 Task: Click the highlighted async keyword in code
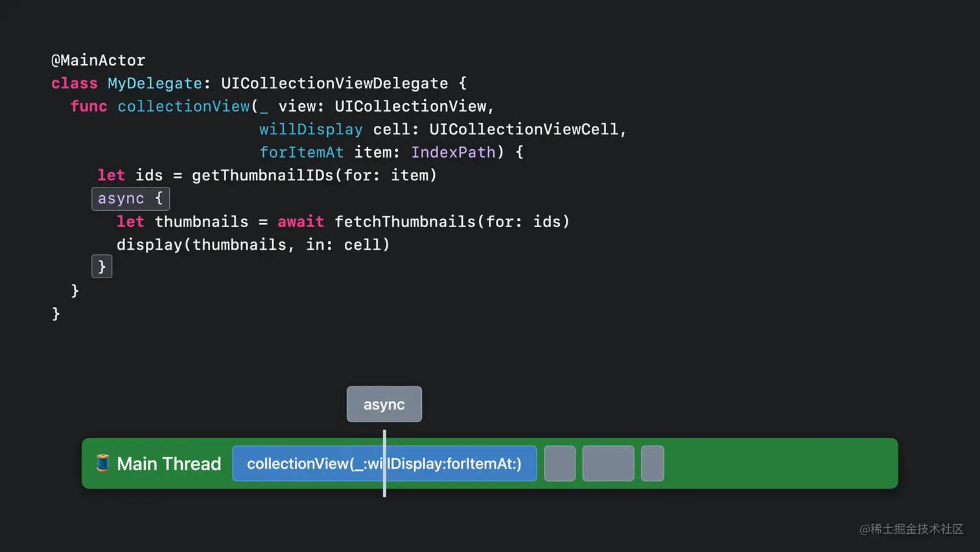(x=121, y=198)
